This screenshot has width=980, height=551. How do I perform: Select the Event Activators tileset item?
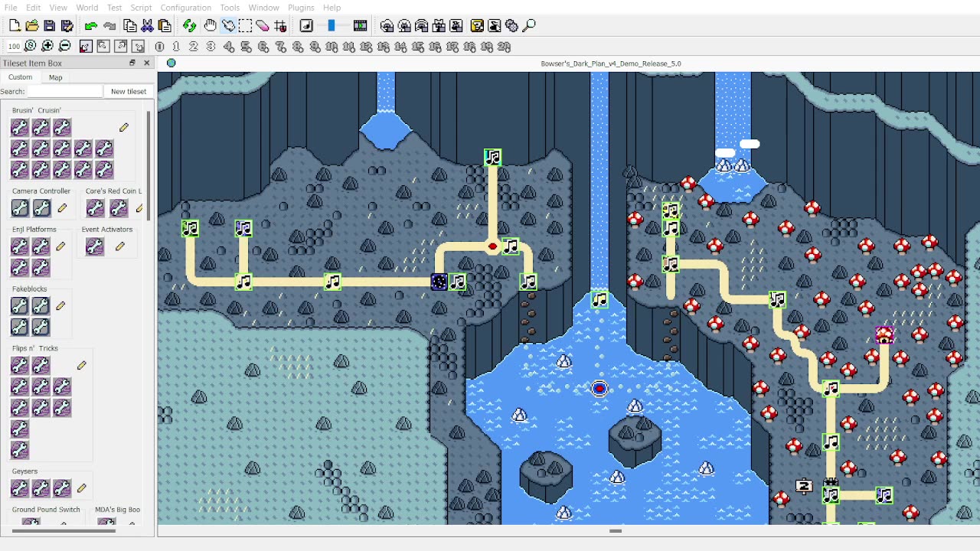pyautogui.click(x=94, y=246)
